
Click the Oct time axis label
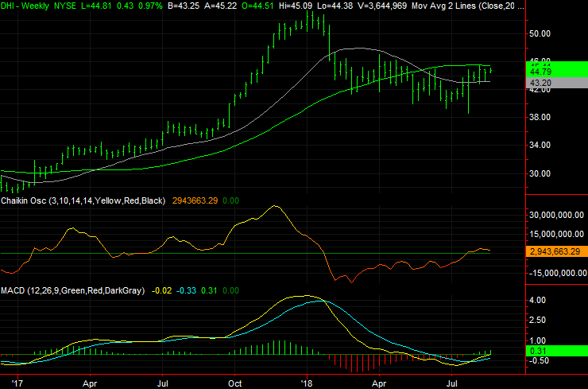(234, 383)
